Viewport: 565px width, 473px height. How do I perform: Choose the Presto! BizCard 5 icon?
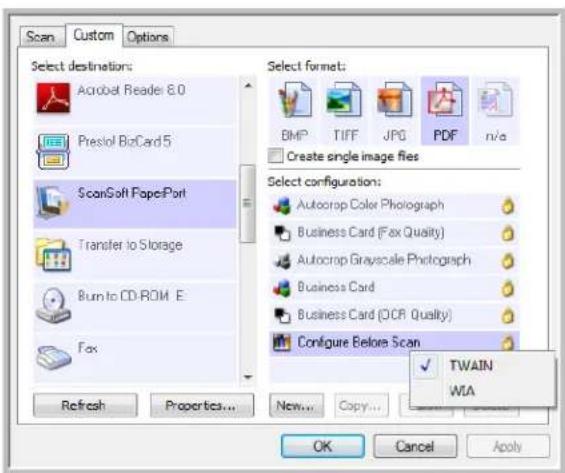53,151
